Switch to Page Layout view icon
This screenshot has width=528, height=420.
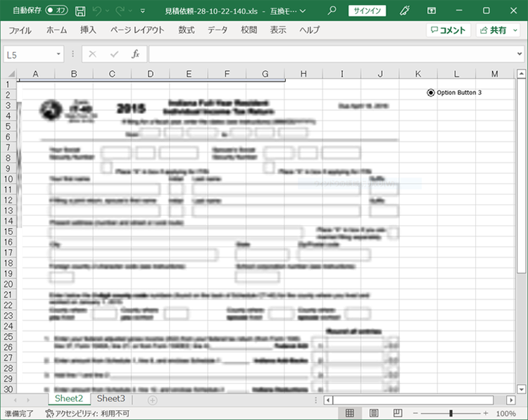click(374, 413)
